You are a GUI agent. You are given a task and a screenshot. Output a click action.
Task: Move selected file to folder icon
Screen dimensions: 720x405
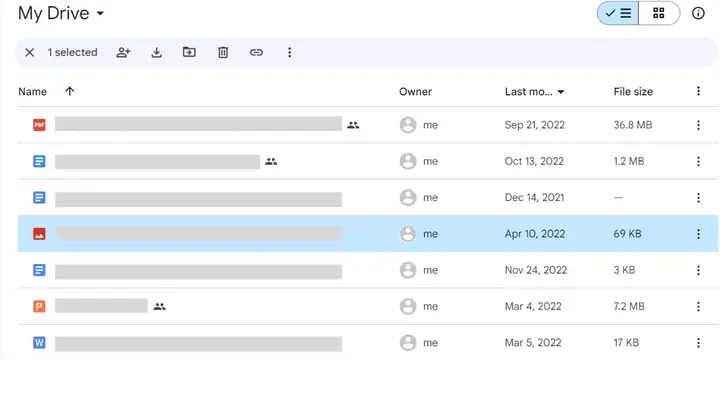(189, 52)
